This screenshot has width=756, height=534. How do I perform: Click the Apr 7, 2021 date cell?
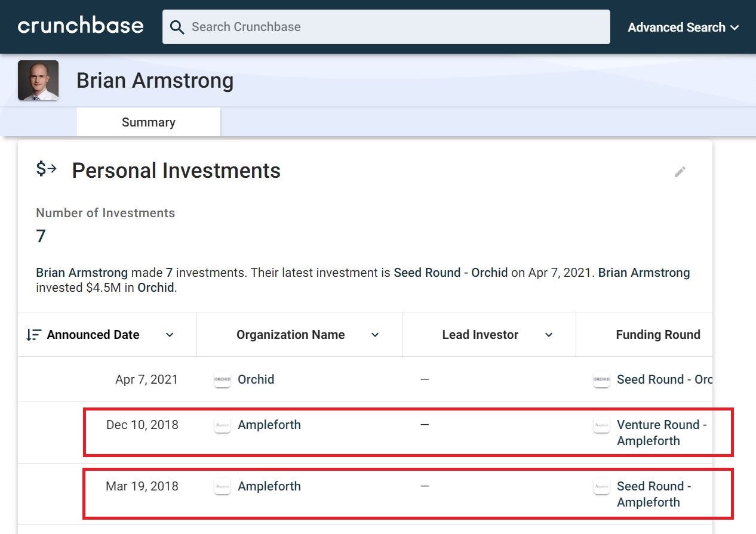point(146,379)
